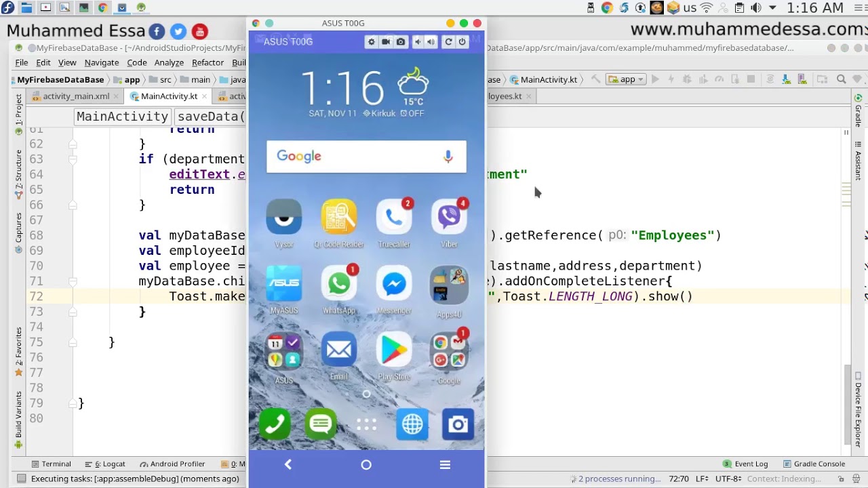Rotate the device screen in Vysor
The image size is (868, 488).
tap(448, 42)
